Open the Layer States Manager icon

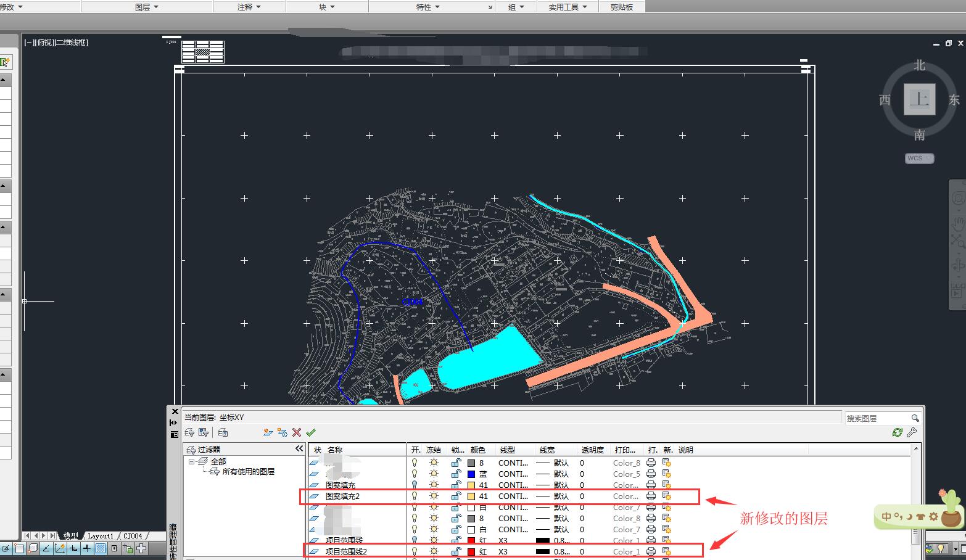tap(223, 432)
